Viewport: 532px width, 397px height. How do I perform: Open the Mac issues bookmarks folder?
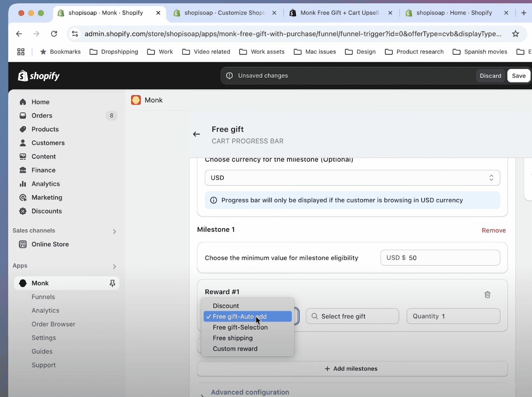(315, 52)
